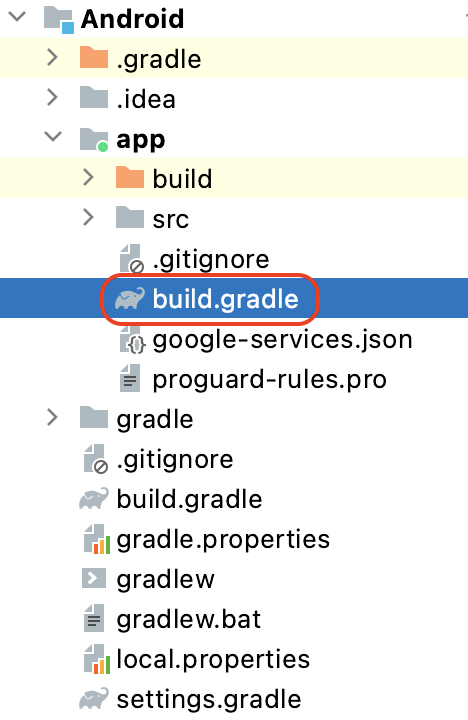Click the gradle.properties file icon

[x=96, y=539]
